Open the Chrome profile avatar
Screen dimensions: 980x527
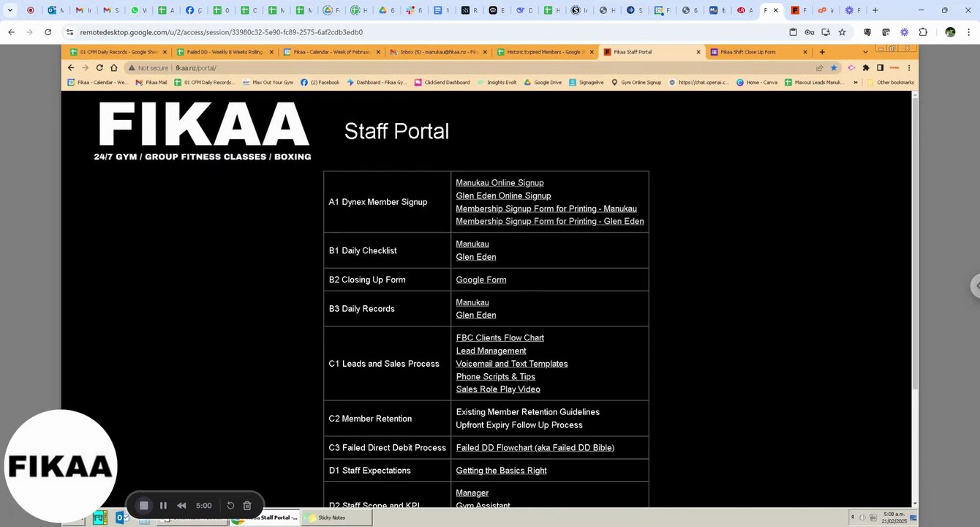[x=950, y=32]
